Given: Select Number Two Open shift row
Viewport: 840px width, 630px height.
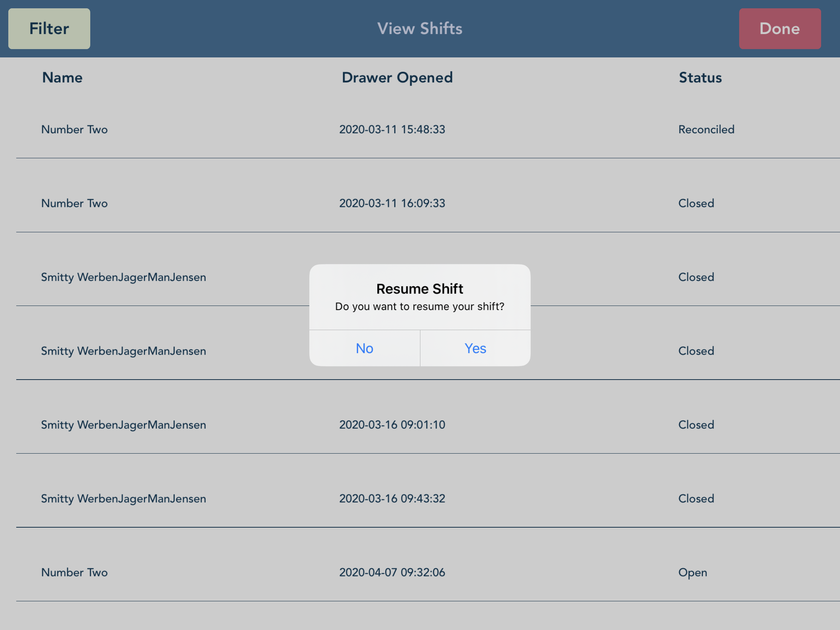Looking at the screenshot, I should click(420, 572).
